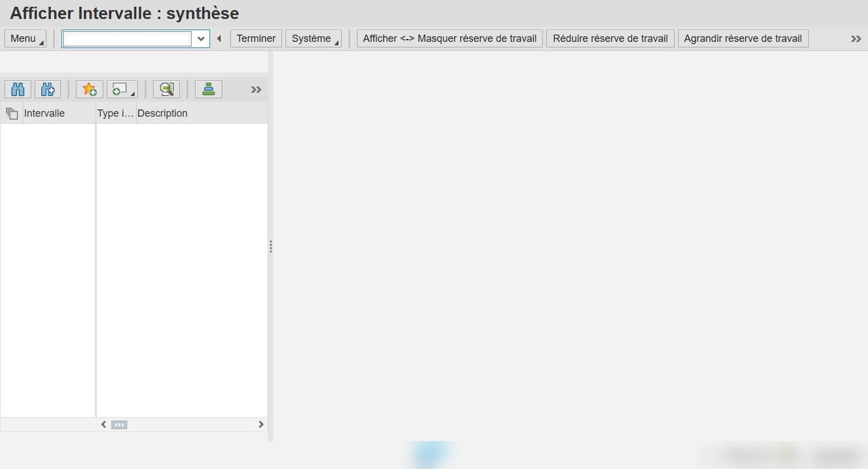The width and height of the screenshot is (868, 469).
Task: Open the Système menu
Action: [x=313, y=39]
